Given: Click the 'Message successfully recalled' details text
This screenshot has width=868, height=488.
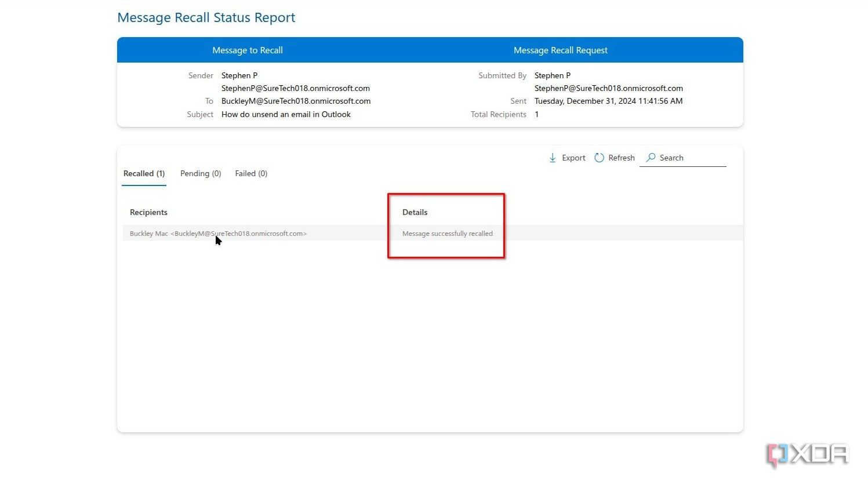Looking at the screenshot, I should coord(447,233).
